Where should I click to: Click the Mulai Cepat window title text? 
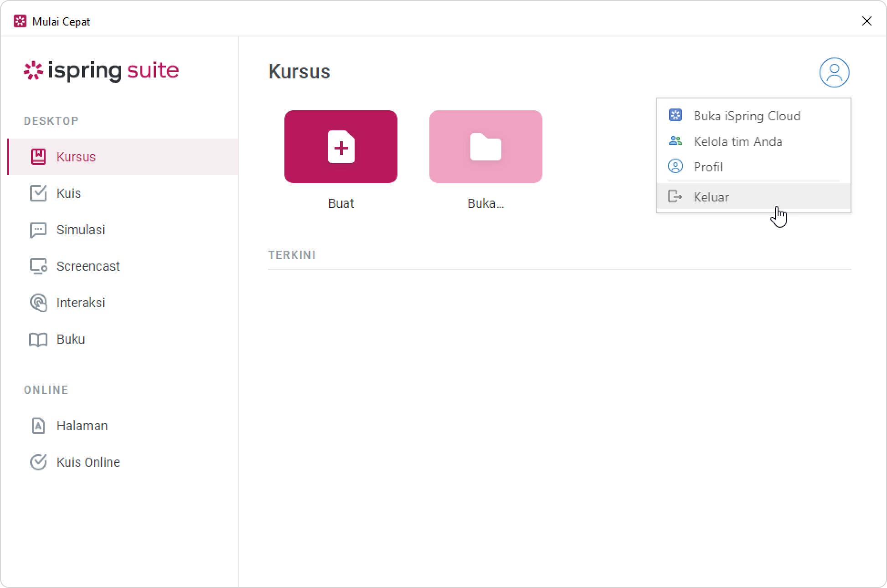pos(61,21)
